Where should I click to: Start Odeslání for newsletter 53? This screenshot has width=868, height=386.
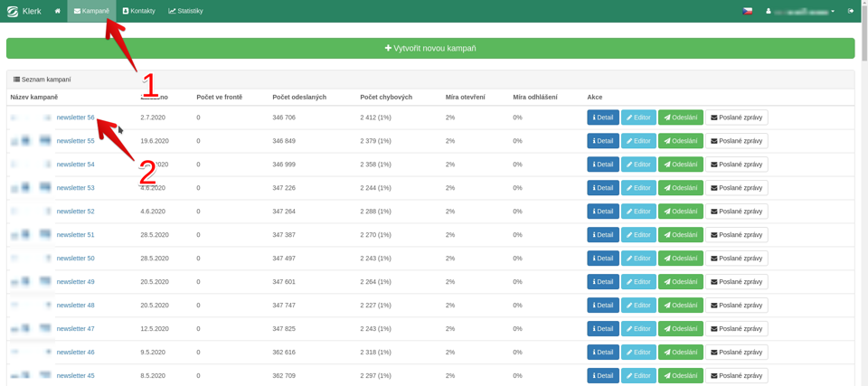pyautogui.click(x=680, y=188)
